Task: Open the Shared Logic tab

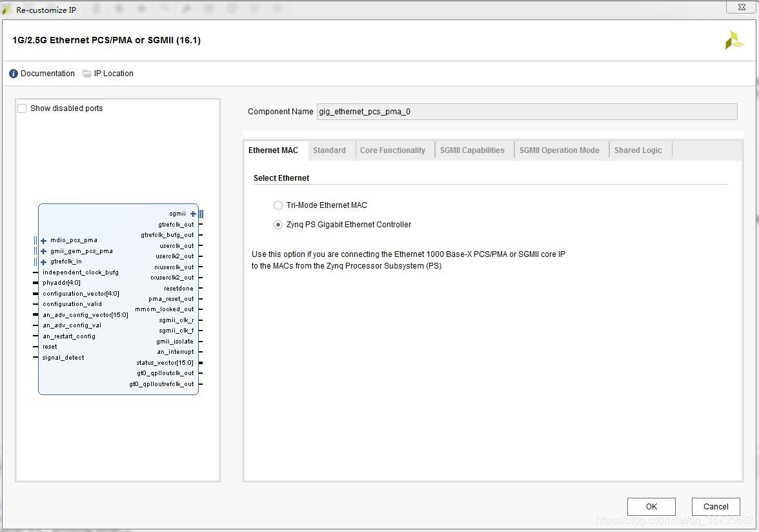Action: 638,150
